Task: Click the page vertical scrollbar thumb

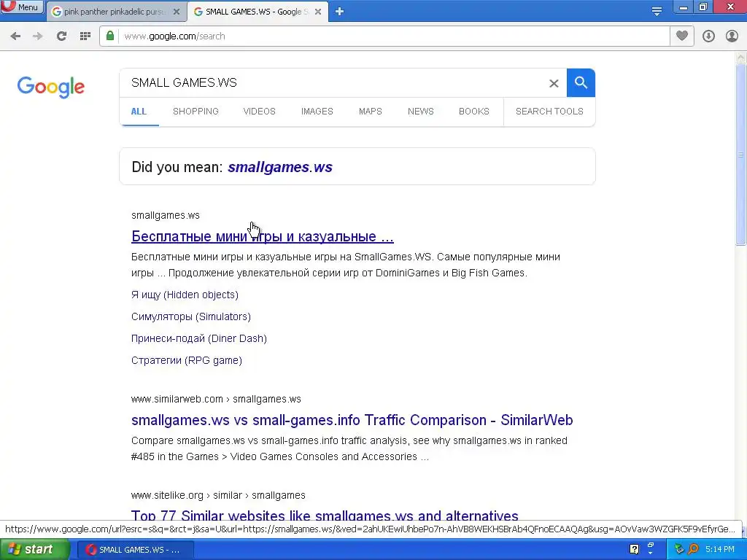Action: 740,155
